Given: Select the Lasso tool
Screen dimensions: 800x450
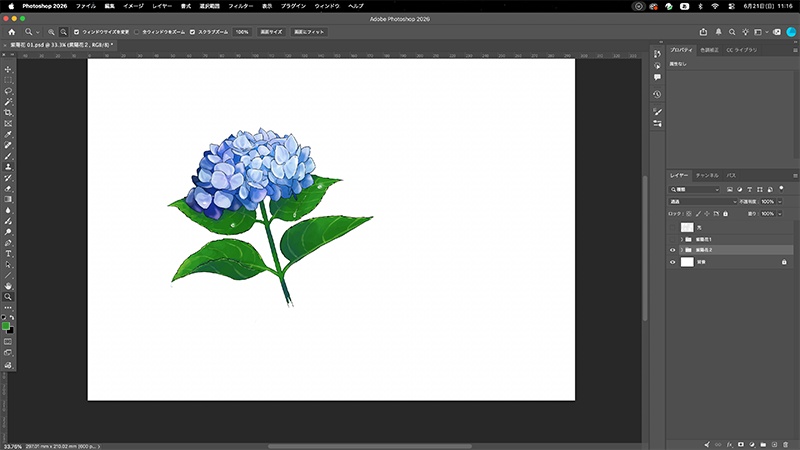Looking at the screenshot, I should click(x=8, y=91).
